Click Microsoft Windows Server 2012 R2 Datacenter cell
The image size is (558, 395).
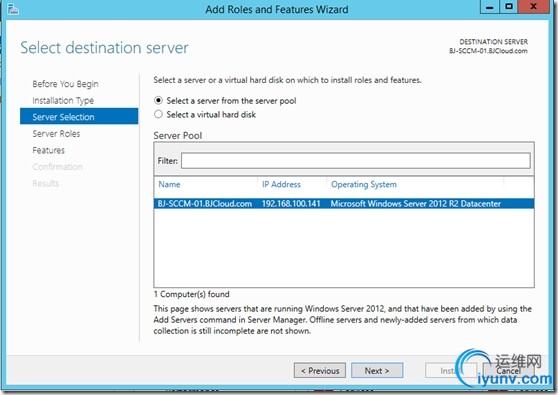[416, 204]
